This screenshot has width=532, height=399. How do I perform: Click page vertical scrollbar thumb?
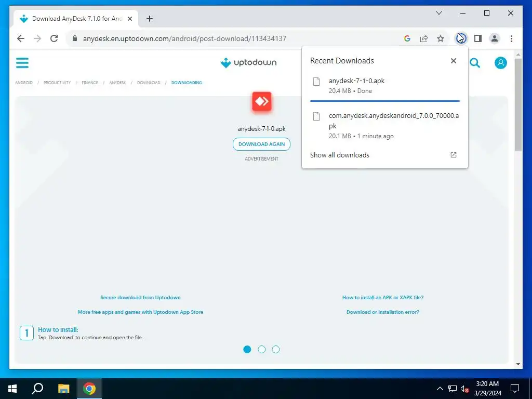pos(518,104)
